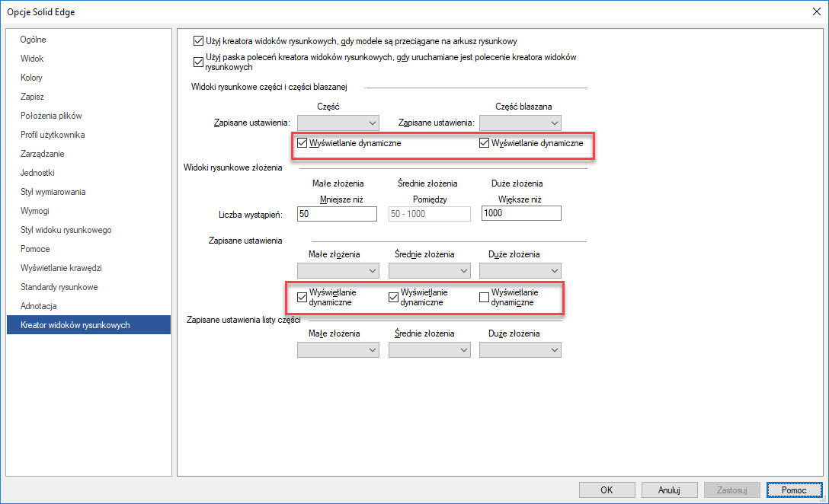Uncheck Wyświetlanie dynamiczne under Część
Image resolution: width=829 pixels, height=504 pixels.
tap(302, 142)
